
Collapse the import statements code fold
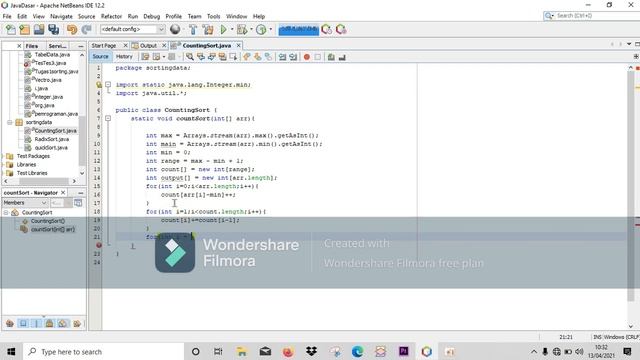pyautogui.click(x=108, y=84)
